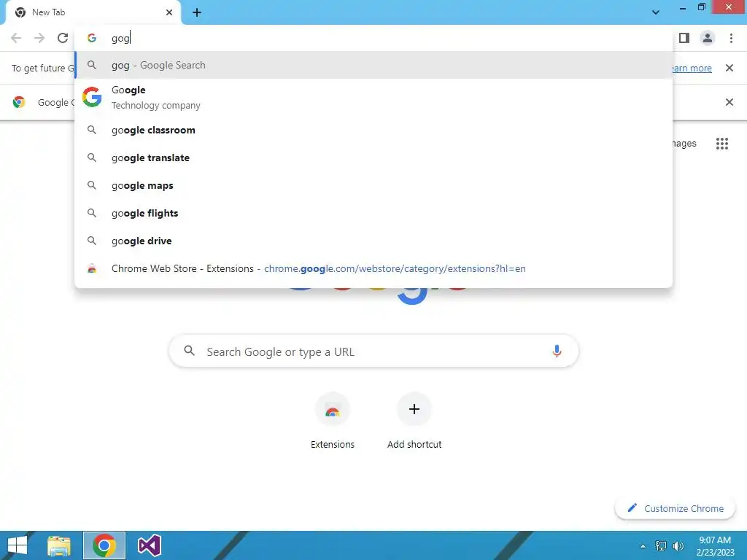Pick the 'google drive' suggestion

point(373,241)
